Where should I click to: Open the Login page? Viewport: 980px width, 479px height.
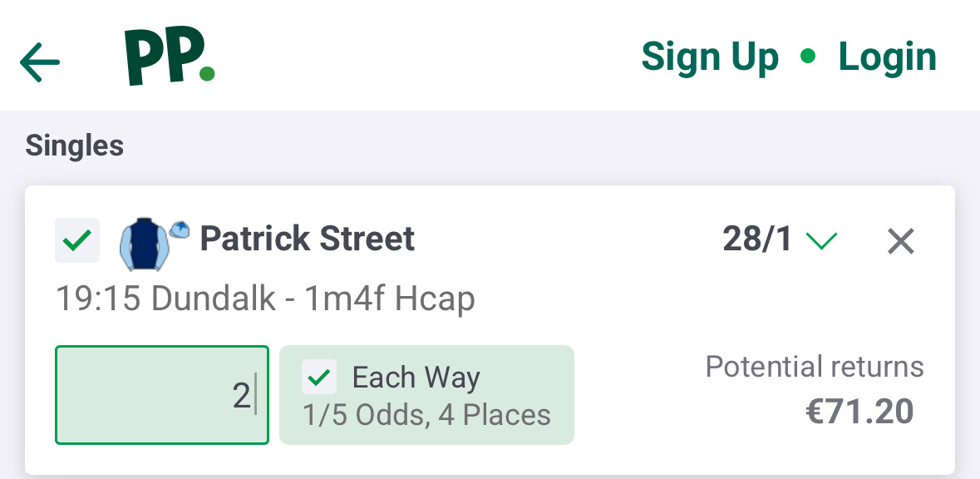[x=887, y=57]
